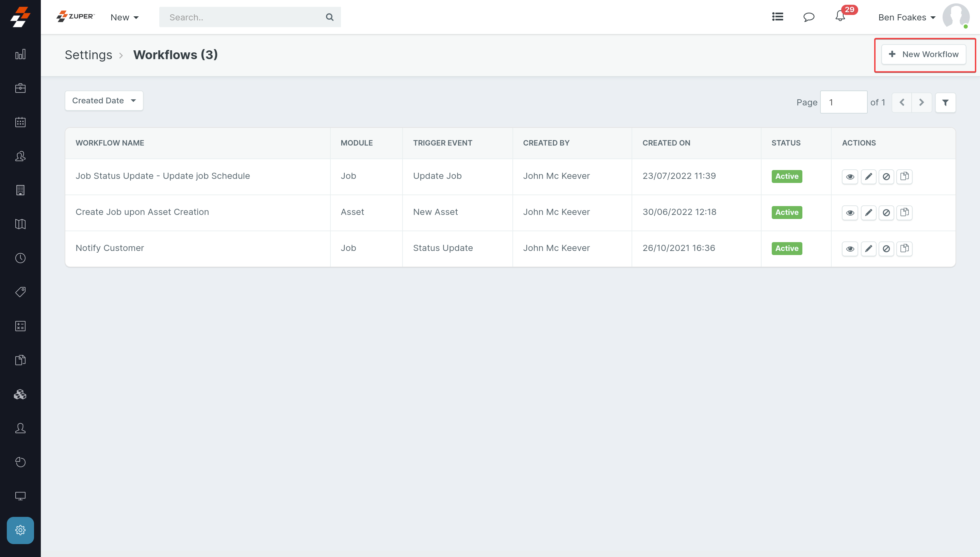This screenshot has width=980, height=557.
Task: Go to Settings breadcrumb
Action: click(88, 55)
